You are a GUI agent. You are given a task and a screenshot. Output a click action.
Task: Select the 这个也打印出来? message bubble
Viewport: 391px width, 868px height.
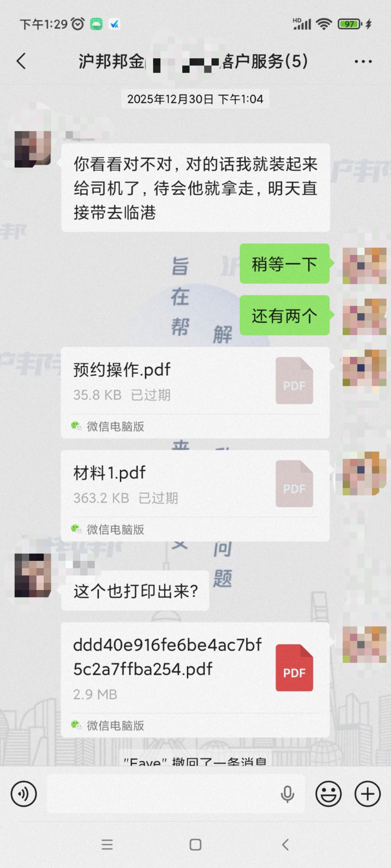[135, 591]
